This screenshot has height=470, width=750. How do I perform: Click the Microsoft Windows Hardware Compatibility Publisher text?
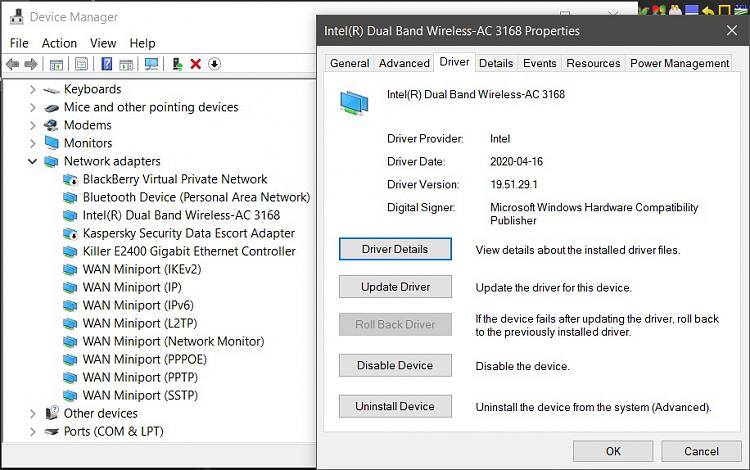pyautogui.click(x=594, y=214)
